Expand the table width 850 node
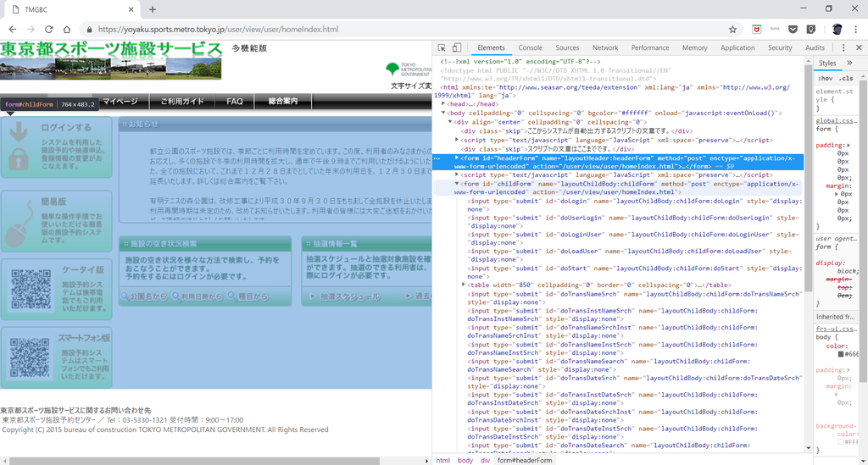The image size is (868, 465). click(x=464, y=285)
